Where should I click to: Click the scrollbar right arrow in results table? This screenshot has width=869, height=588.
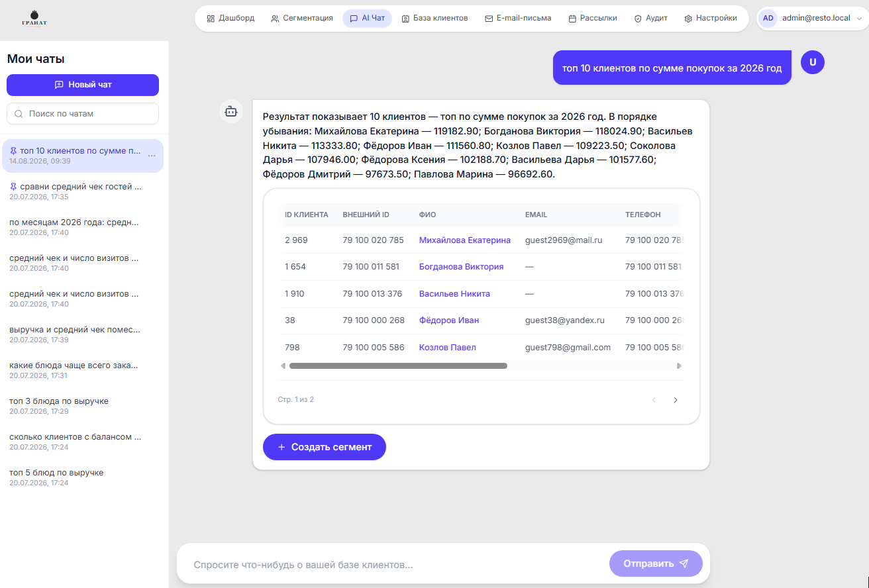679,366
